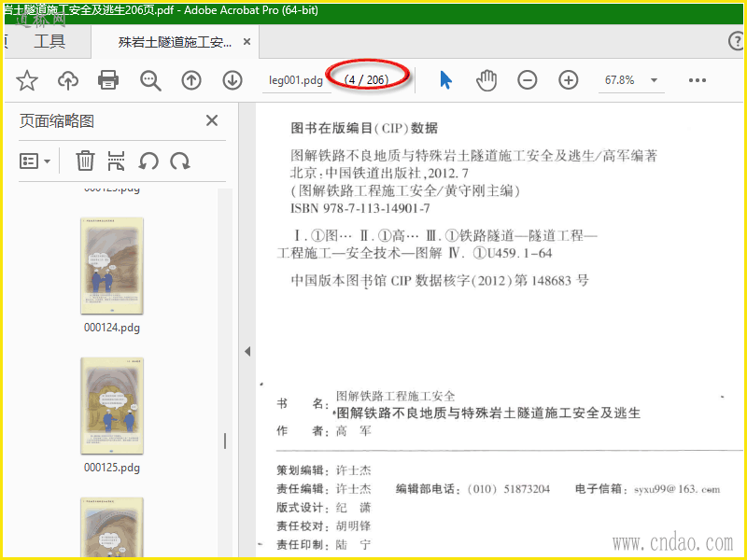
Task: Click the 页面缩略图 panel title
Action: (57, 121)
